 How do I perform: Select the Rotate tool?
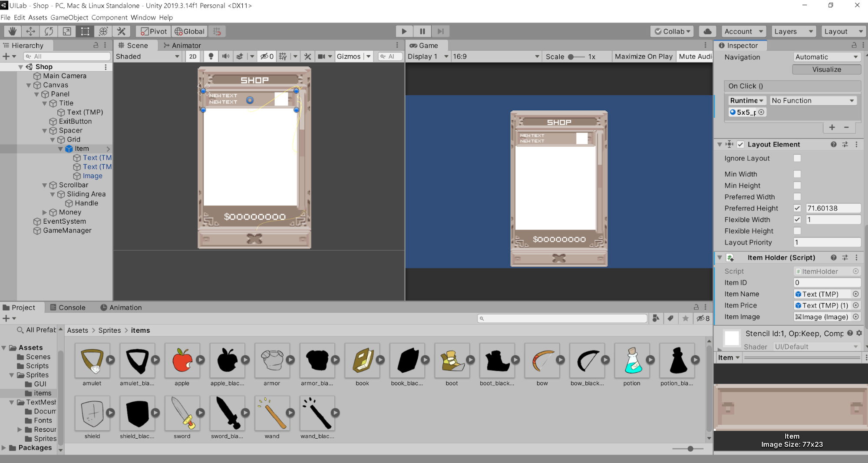[x=48, y=31]
